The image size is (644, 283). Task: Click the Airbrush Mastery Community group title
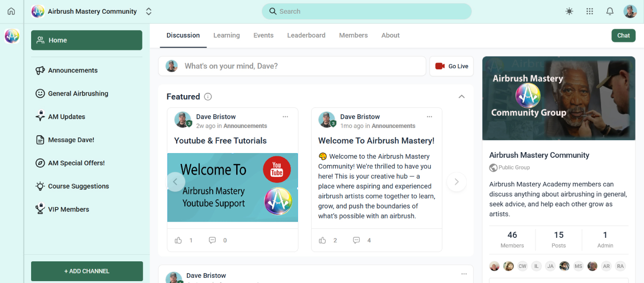[539, 155]
